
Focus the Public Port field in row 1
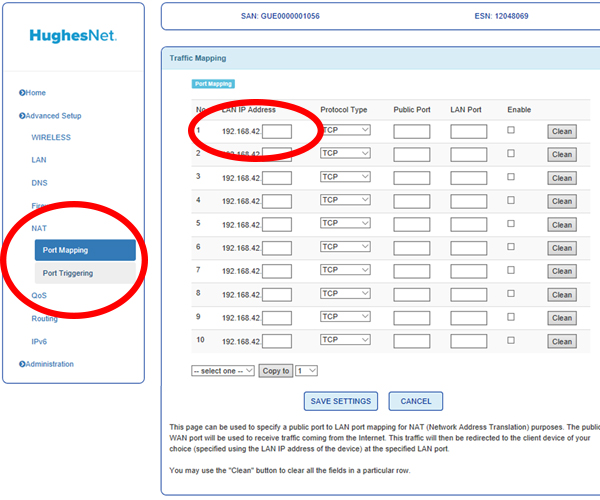(412, 132)
